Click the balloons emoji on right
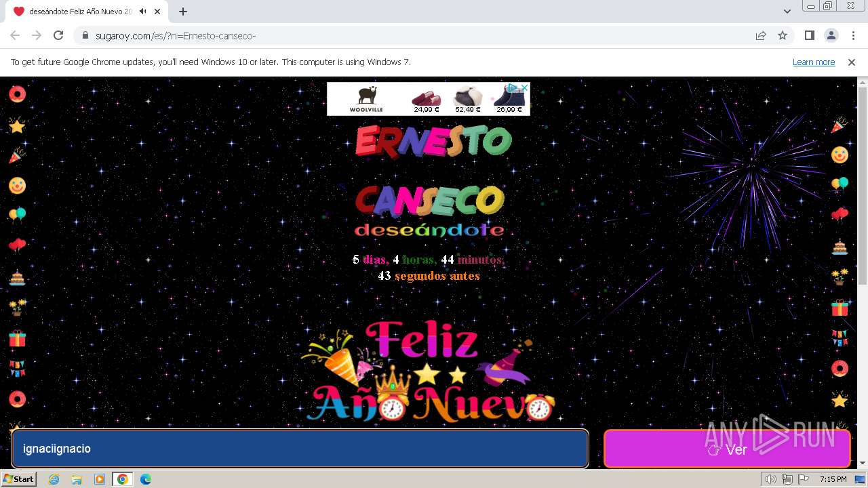This screenshot has width=868, height=488. (x=840, y=184)
